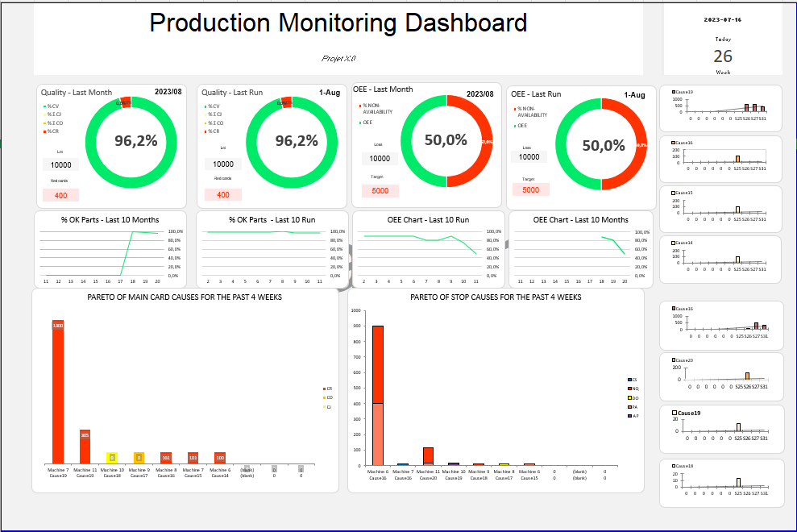Open the 1-Aug date selector on OEE Last Run
Screen dimensions: 797x532
(x=635, y=95)
